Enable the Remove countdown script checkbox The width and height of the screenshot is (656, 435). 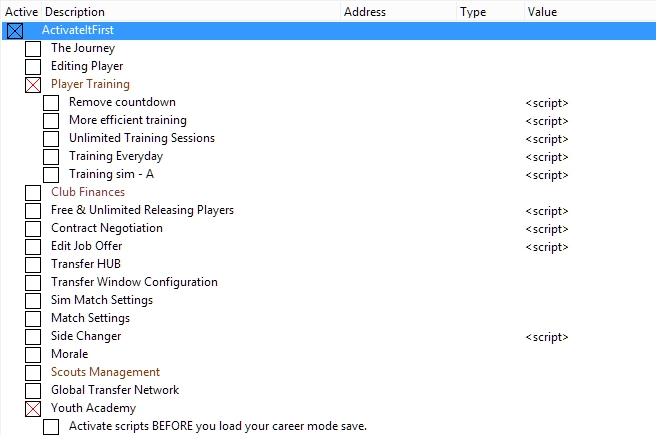pos(51,102)
